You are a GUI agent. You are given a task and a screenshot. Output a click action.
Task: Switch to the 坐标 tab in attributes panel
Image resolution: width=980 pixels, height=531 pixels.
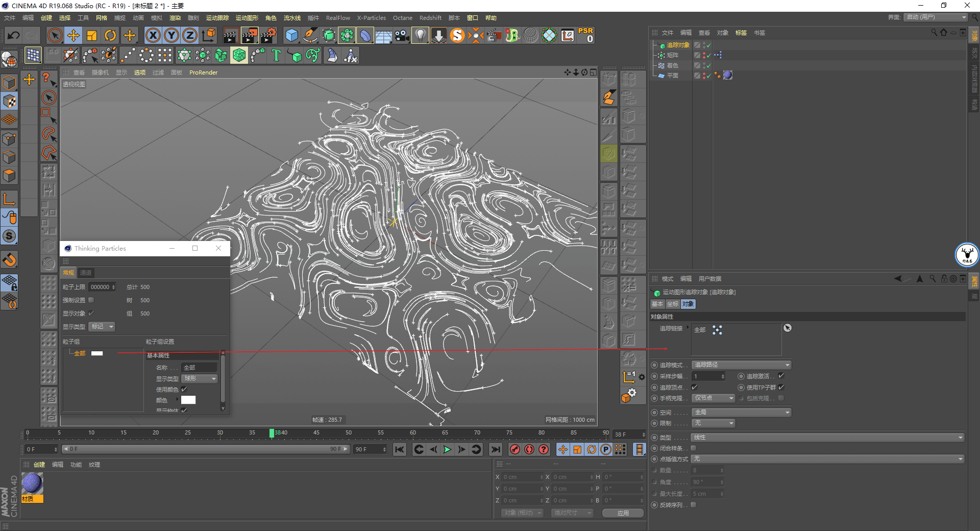(673, 304)
